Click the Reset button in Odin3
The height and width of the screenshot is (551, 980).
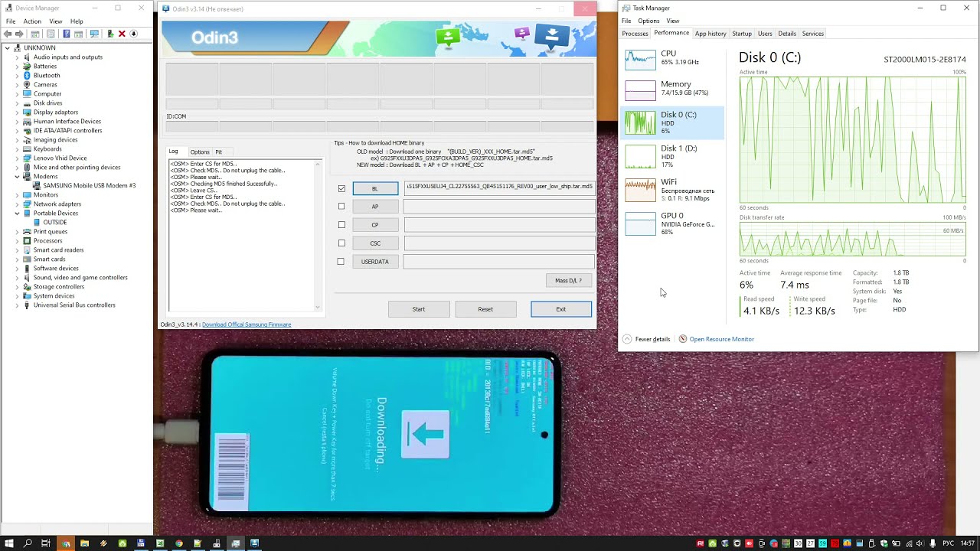(485, 309)
